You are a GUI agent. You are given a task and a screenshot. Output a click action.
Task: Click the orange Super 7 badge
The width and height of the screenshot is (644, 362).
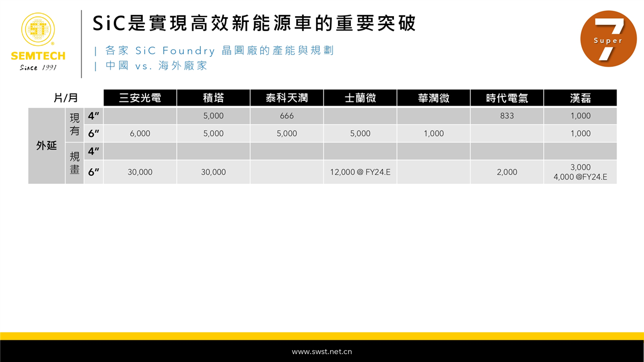pos(609,39)
